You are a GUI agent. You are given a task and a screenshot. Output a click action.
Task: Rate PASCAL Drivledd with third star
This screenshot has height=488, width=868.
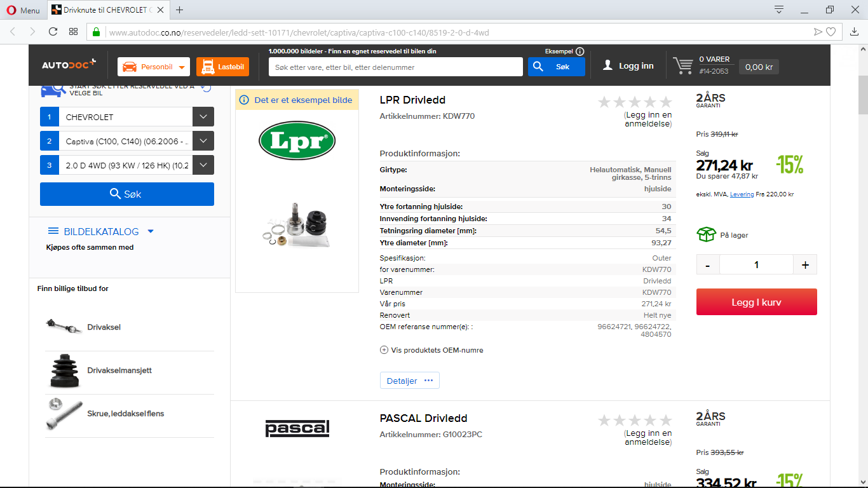635,420
